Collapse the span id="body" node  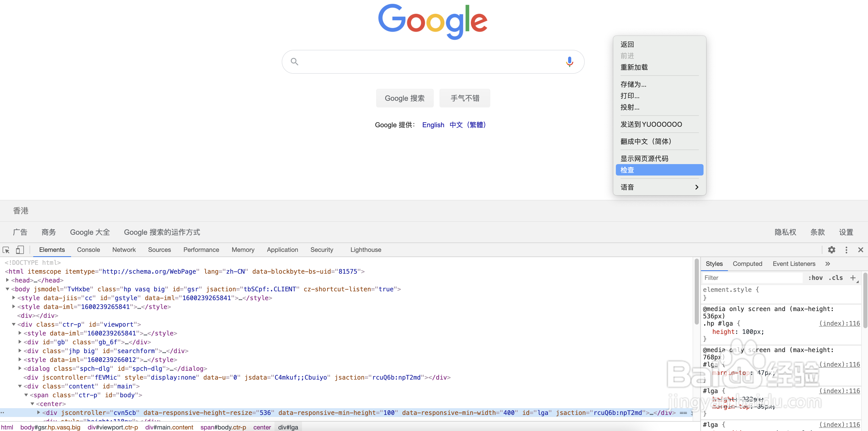click(x=26, y=395)
